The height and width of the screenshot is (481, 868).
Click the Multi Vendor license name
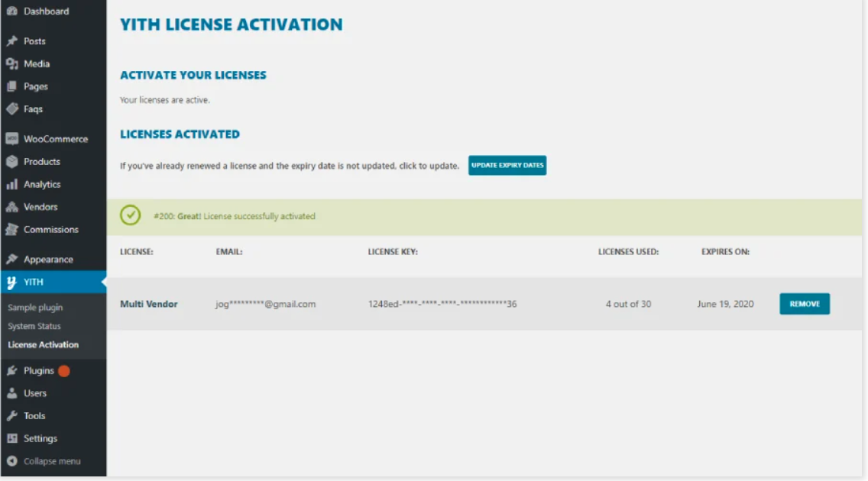(x=149, y=304)
